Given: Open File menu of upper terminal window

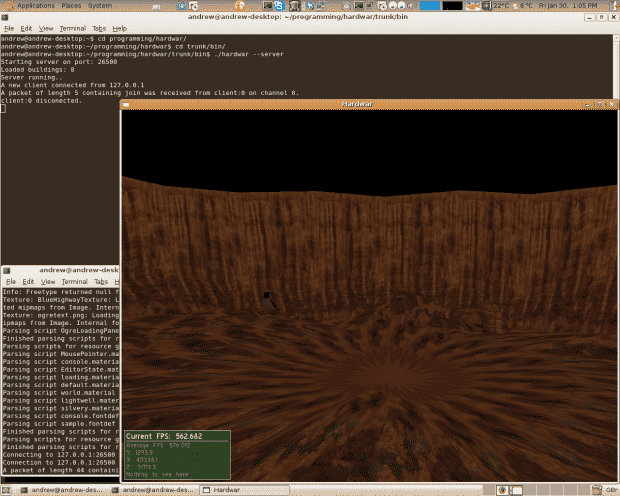Looking at the screenshot, I should coord(9,29).
